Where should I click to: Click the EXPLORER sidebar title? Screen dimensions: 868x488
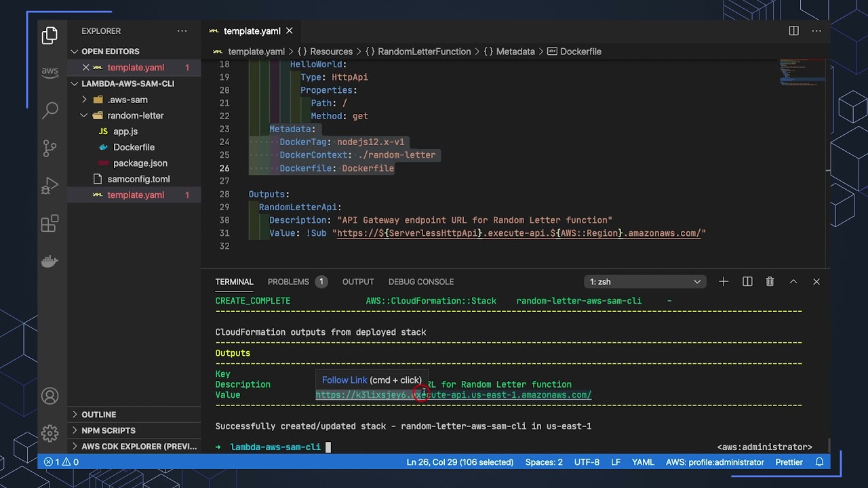(x=101, y=31)
